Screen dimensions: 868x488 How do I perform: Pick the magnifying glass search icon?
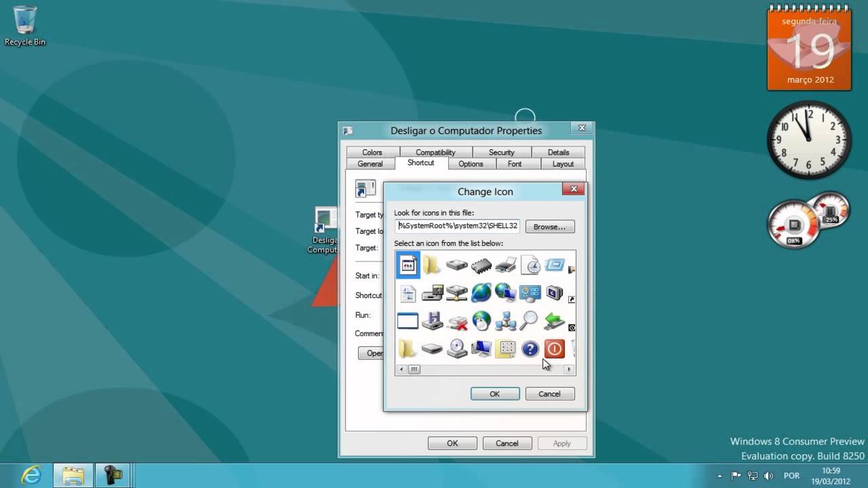529,321
